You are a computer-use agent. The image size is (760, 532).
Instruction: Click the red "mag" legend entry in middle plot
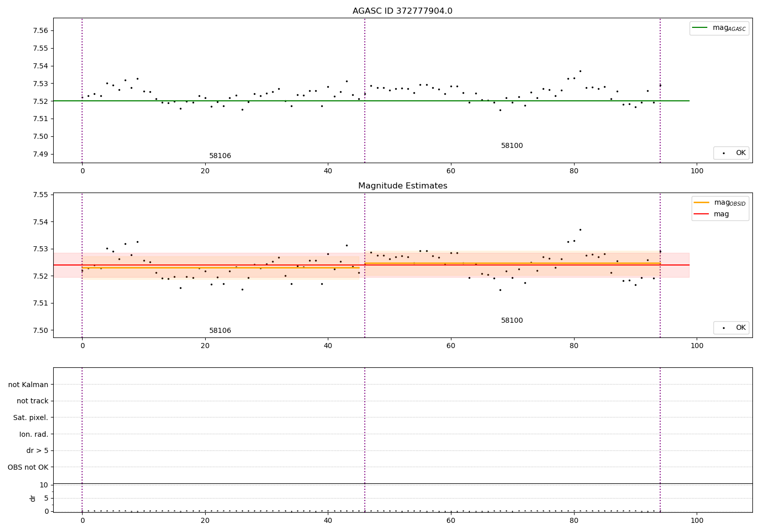(711, 214)
